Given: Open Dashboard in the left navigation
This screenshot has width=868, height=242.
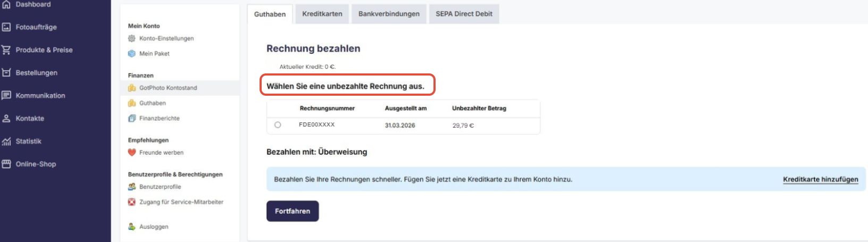Looking at the screenshot, I should [33, 4].
